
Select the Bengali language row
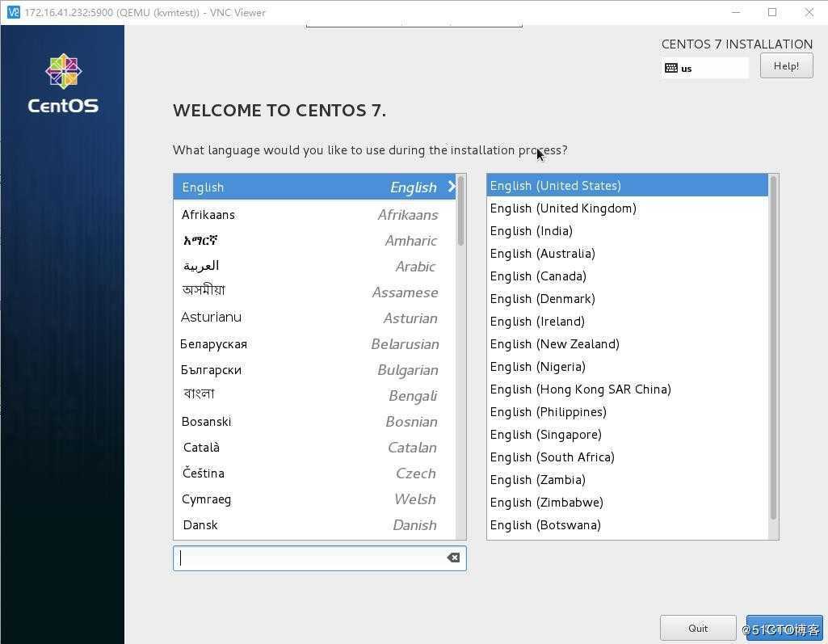point(315,396)
